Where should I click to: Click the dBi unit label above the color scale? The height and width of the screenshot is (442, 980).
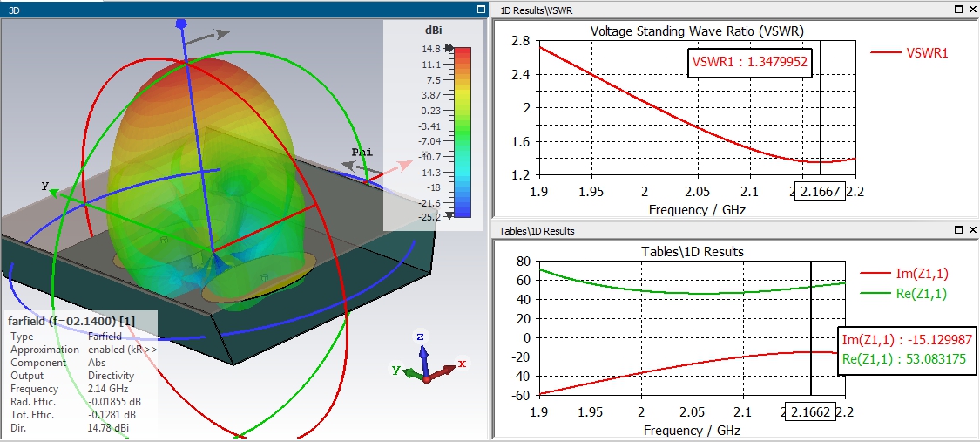tap(432, 31)
